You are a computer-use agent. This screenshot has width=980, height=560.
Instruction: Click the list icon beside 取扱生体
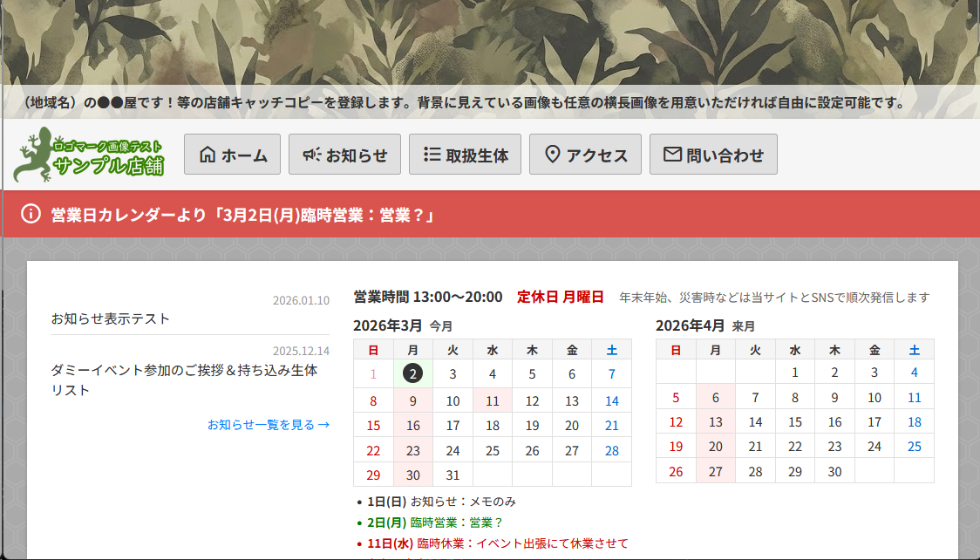(x=432, y=154)
